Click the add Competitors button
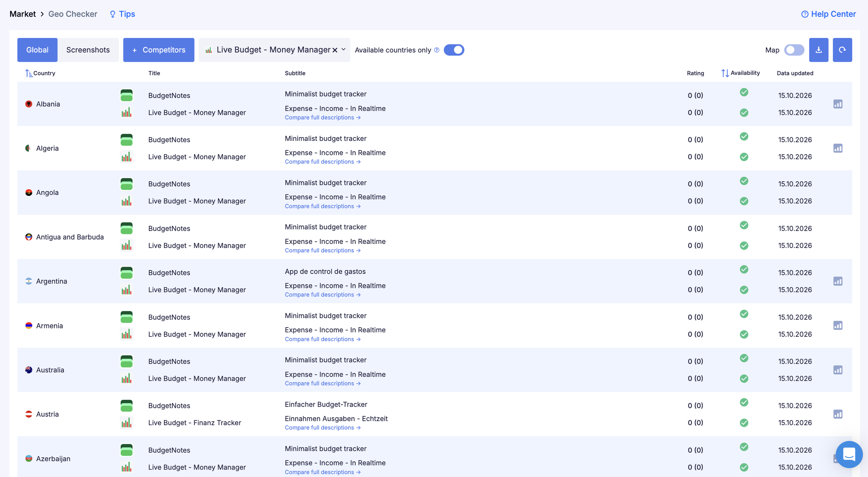Viewport: 868px width, 477px height. tap(159, 50)
